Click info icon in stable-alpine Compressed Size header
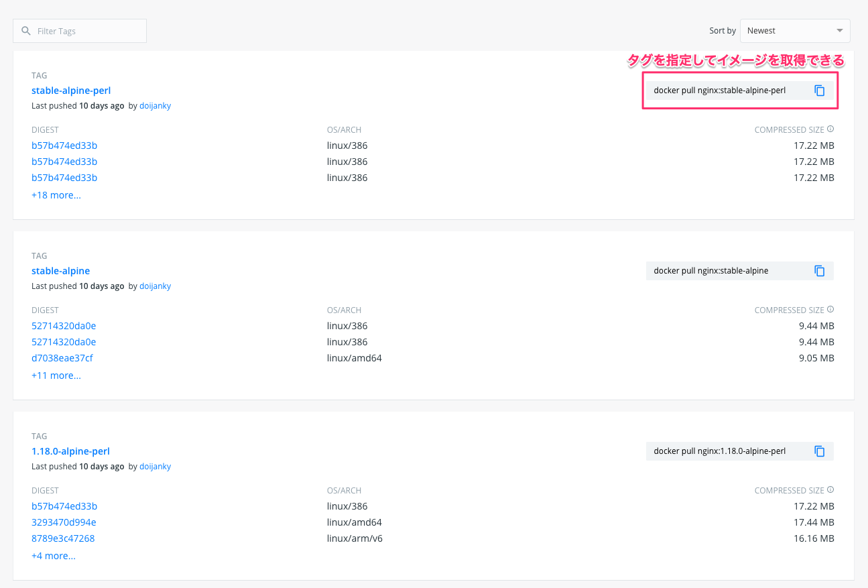The height and width of the screenshot is (588, 868). pos(830,310)
